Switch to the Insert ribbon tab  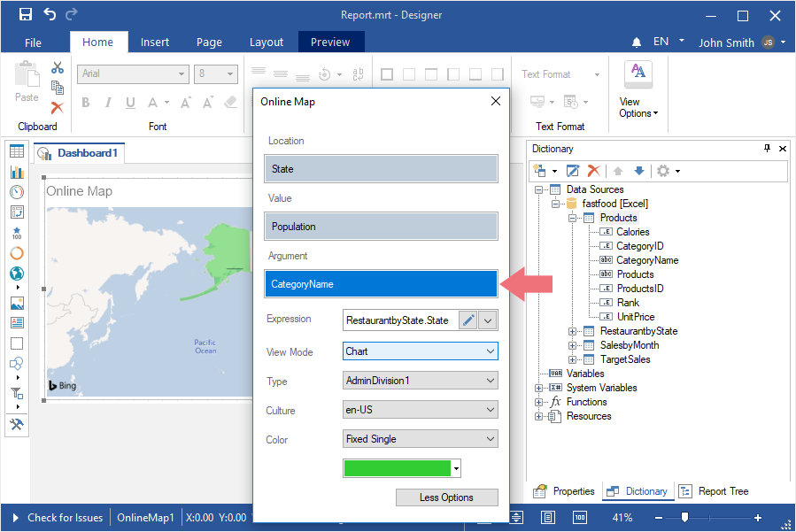coord(155,42)
